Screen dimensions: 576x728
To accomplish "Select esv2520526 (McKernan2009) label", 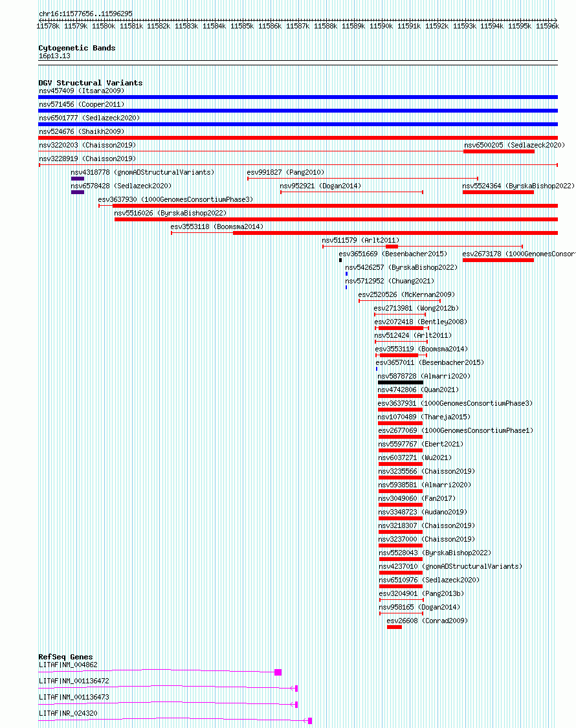I will pyautogui.click(x=406, y=295).
